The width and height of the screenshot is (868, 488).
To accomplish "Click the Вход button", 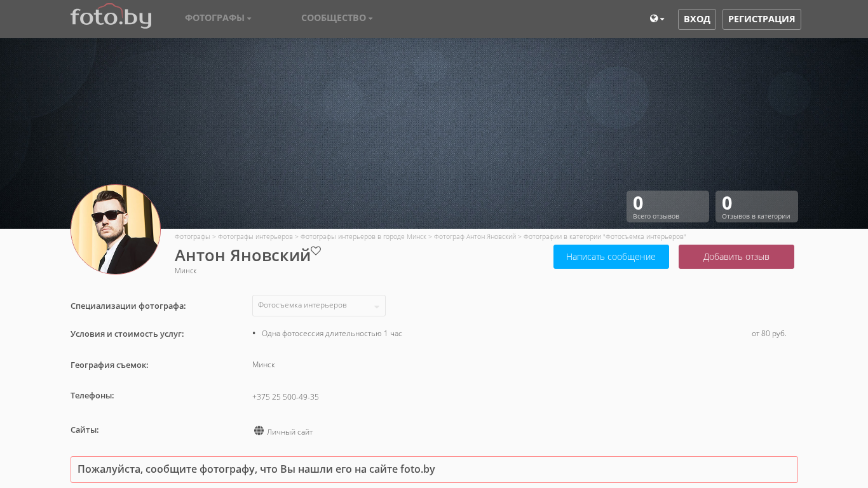I will [x=696, y=19].
